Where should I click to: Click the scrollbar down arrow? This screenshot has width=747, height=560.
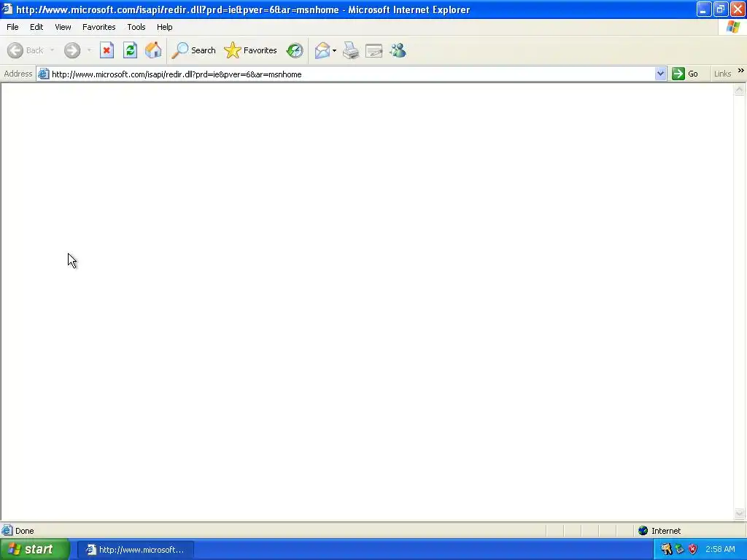point(740,513)
